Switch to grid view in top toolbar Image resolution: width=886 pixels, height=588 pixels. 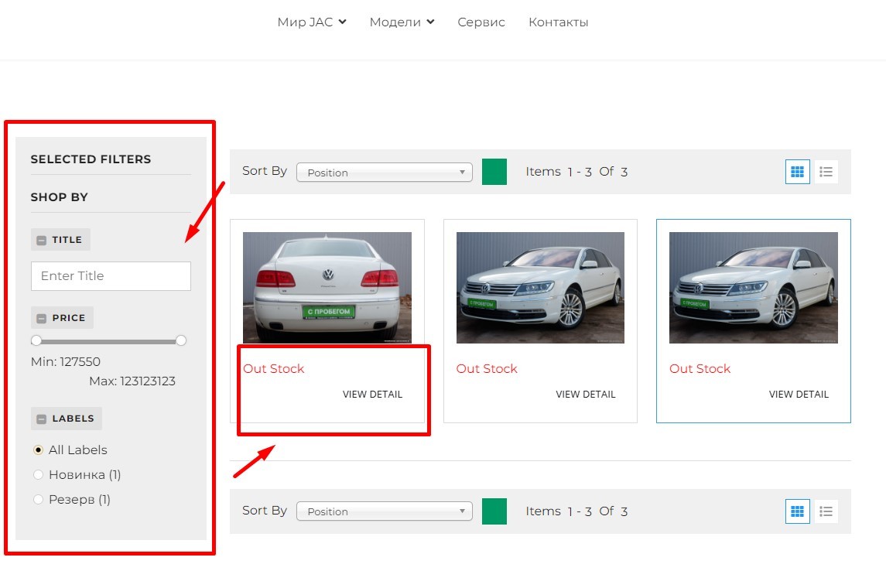pos(797,172)
